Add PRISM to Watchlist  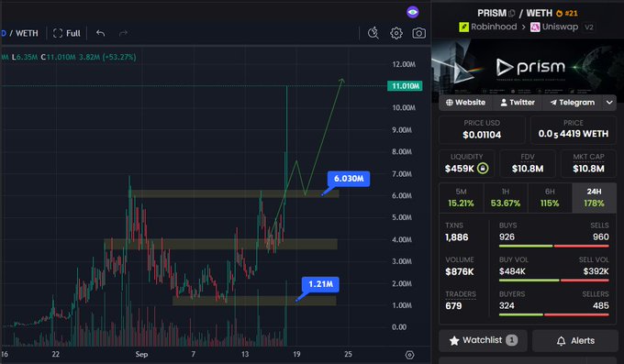click(483, 340)
